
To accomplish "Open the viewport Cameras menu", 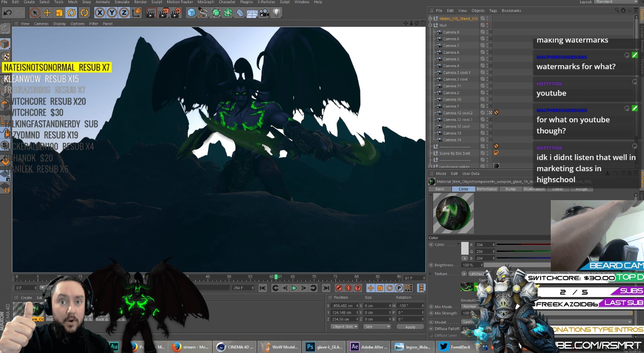I will point(41,23).
